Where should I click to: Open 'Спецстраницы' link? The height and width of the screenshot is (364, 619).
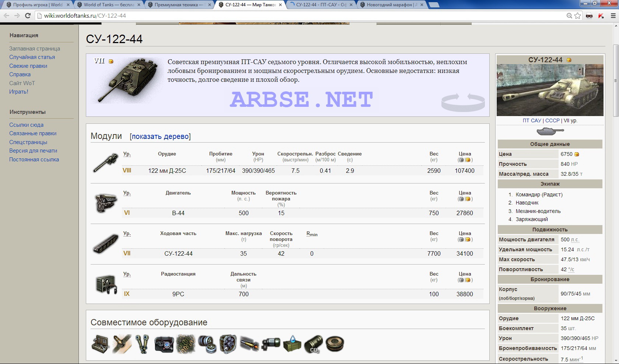[28, 142]
